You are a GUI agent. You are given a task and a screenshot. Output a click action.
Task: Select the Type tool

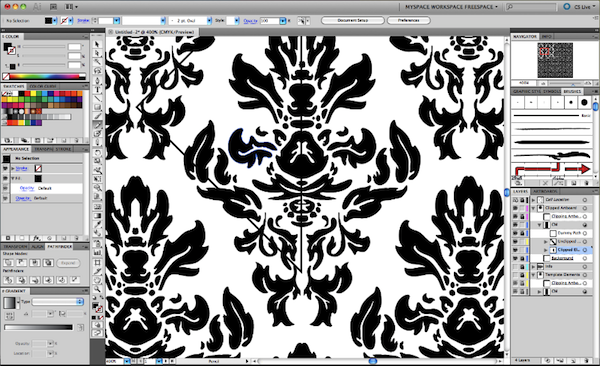(98, 90)
